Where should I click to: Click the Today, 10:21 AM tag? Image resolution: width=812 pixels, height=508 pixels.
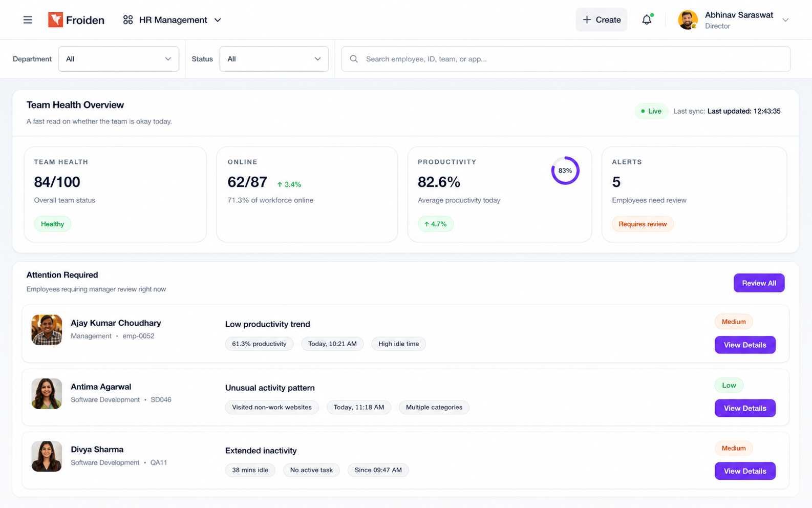pos(332,344)
